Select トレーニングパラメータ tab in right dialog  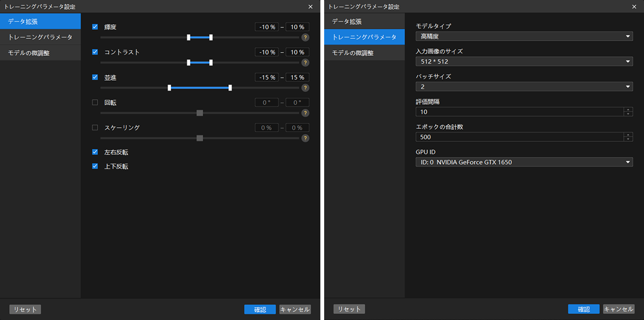(364, 37)
